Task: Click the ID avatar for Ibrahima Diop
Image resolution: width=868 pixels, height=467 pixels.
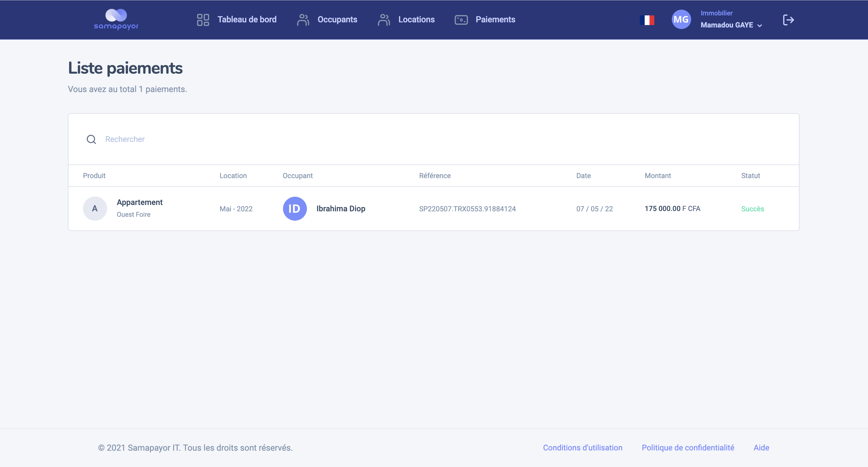Action: pyautogui.click(x=295, y=209)
